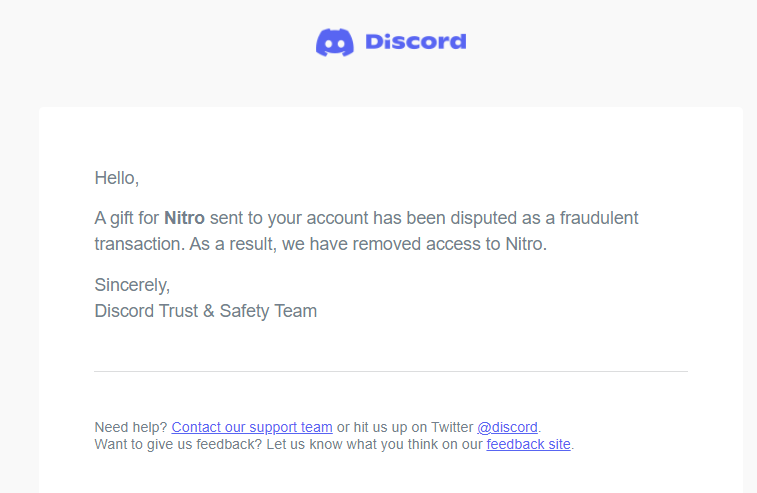Click the Sincerely closing line
This screenshot has height=493, width=757.
[x=132, y=285]
